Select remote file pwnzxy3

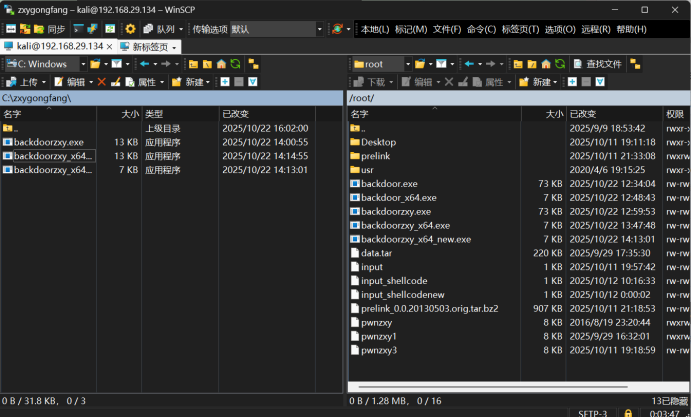click(x=374, y=350)
